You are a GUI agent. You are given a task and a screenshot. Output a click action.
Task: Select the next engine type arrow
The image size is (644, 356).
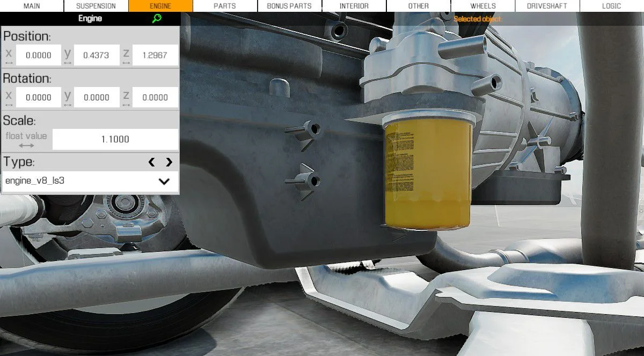click(x=169, y=162)
